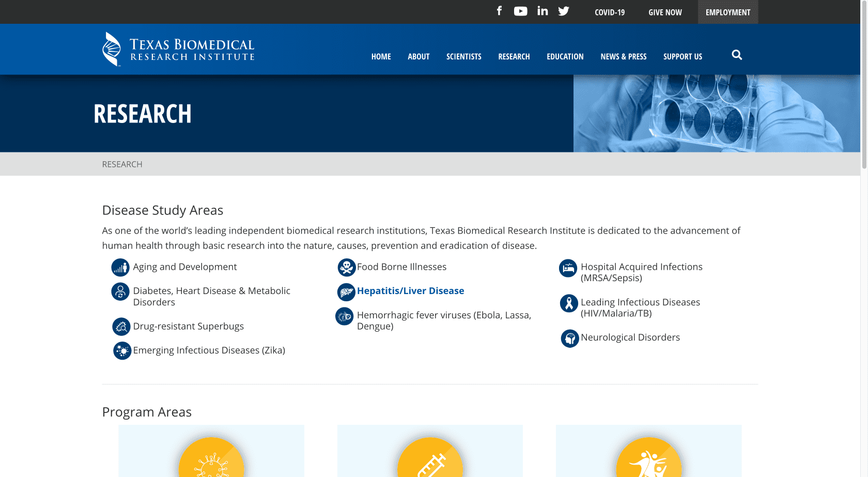The width and height of the screenshot is (868, 477).
Task: Open Leading Infectious Diseases (HIV/Malaria/TB) link
Action: 641,307
